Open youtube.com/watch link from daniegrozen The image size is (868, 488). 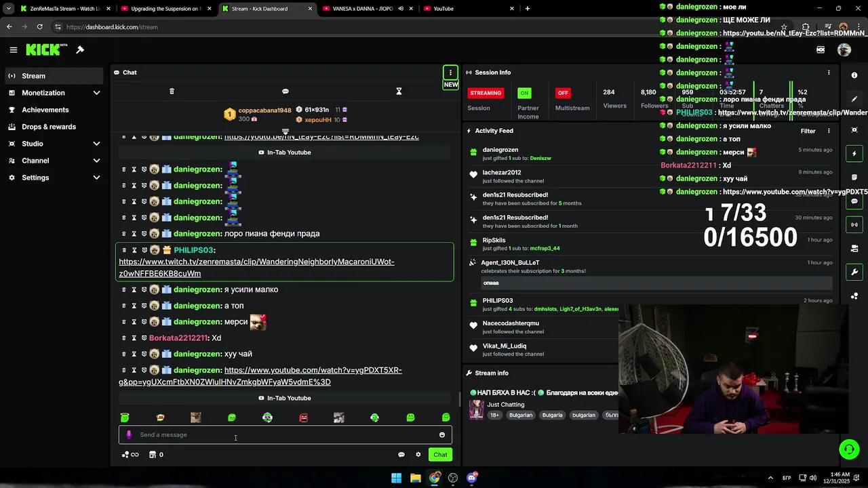[x=260, y=376]
